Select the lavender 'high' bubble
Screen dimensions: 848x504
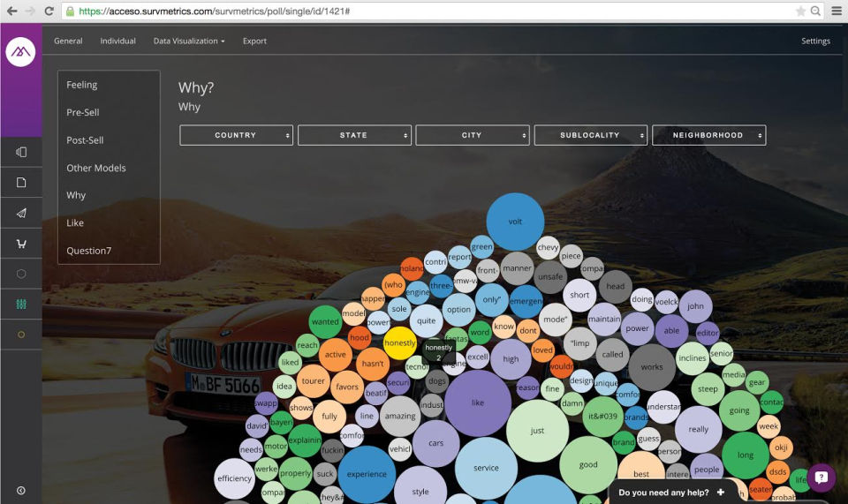coord(511,359)
